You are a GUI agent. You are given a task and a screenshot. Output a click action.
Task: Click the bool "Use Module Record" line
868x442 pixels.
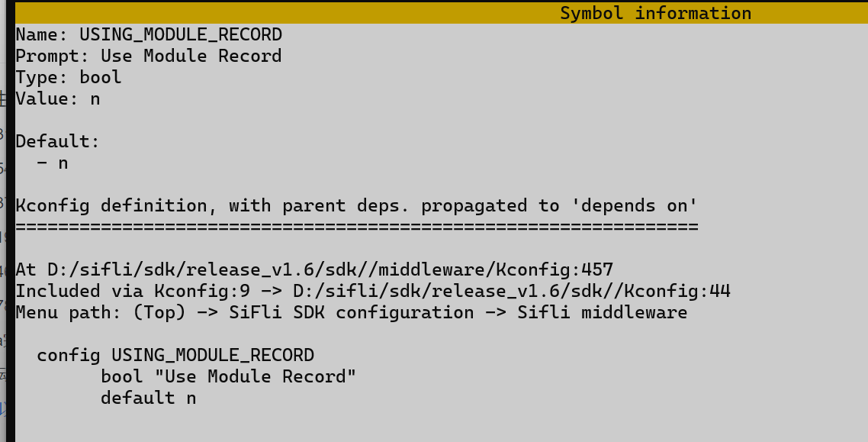coord(228,376)
